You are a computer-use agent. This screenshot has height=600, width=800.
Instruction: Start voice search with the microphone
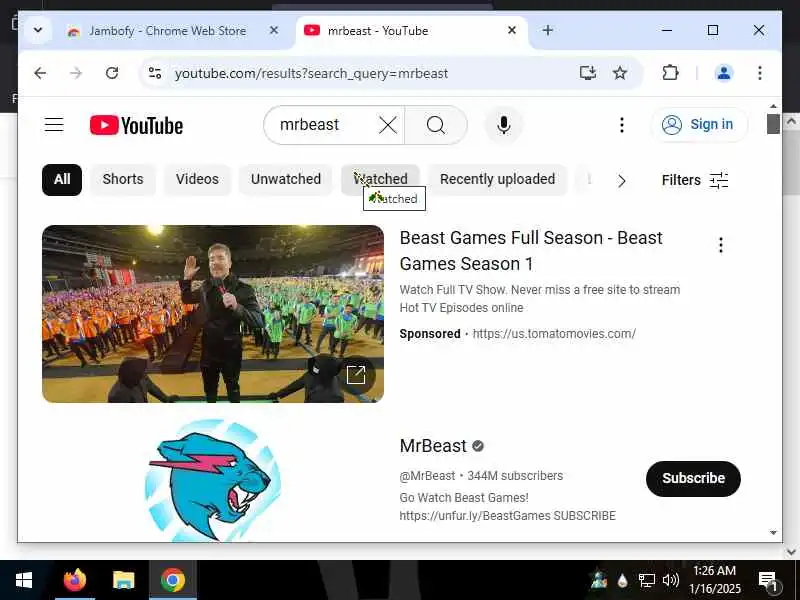504,125
